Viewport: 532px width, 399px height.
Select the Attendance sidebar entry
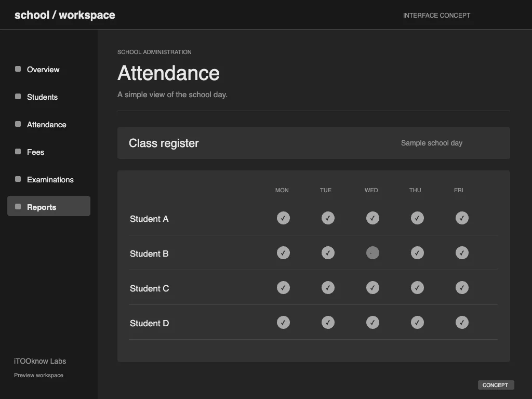click(49, 125)
